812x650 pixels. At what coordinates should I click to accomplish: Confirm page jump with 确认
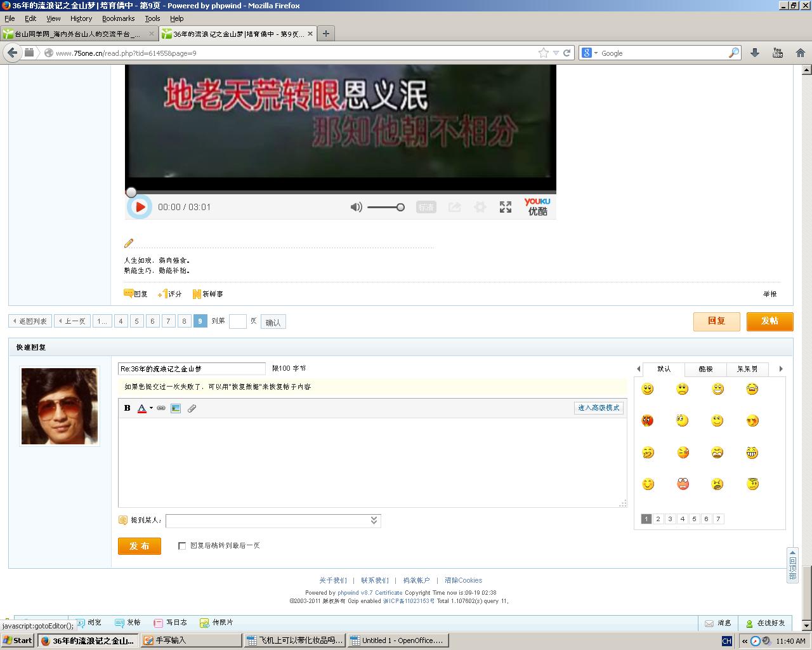pos(273,322)
